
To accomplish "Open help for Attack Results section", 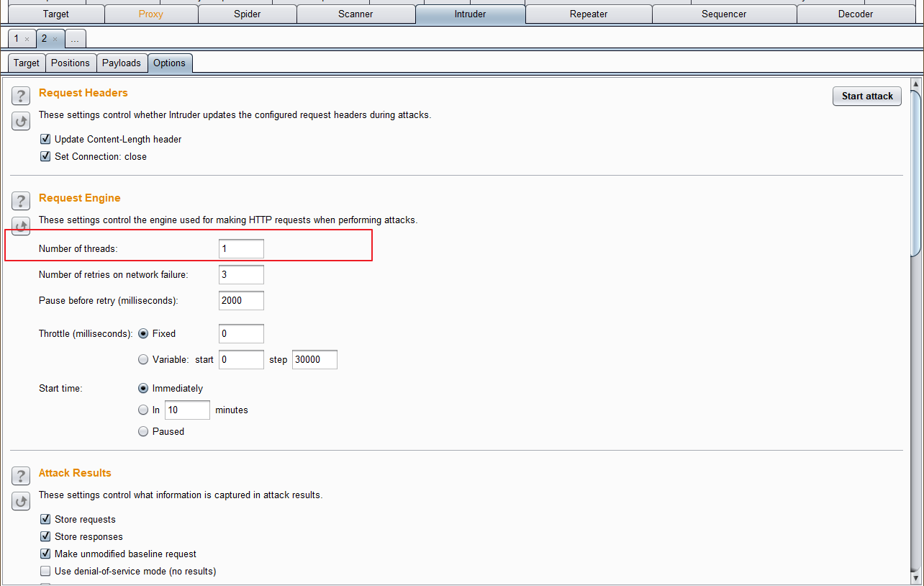I will click(x=21, y=476).
